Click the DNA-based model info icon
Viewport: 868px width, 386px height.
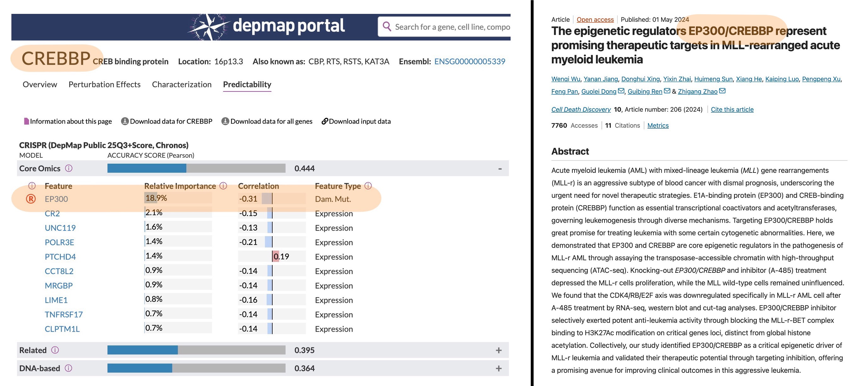[68, 368]
